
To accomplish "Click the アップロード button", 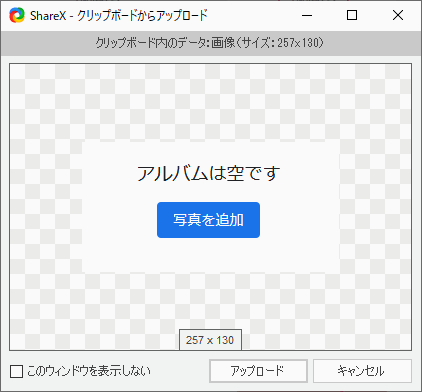I will click(258, 371).
